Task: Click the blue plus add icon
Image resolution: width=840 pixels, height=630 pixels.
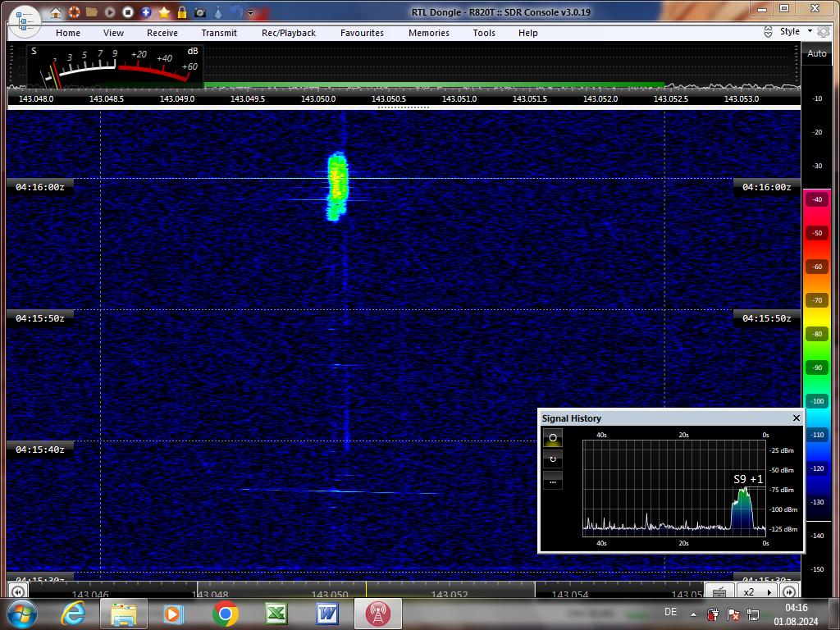Action: (146, 11)
